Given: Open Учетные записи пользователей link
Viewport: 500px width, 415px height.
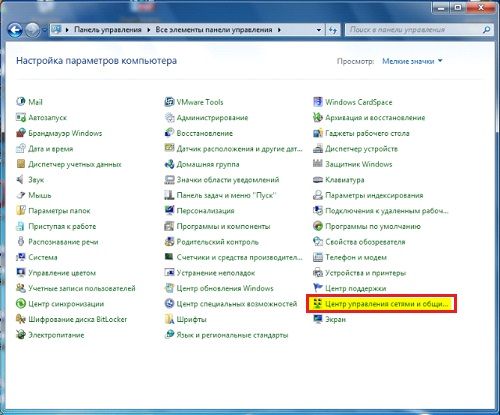Looking at the screenshot, I should (x=82, y=288).
